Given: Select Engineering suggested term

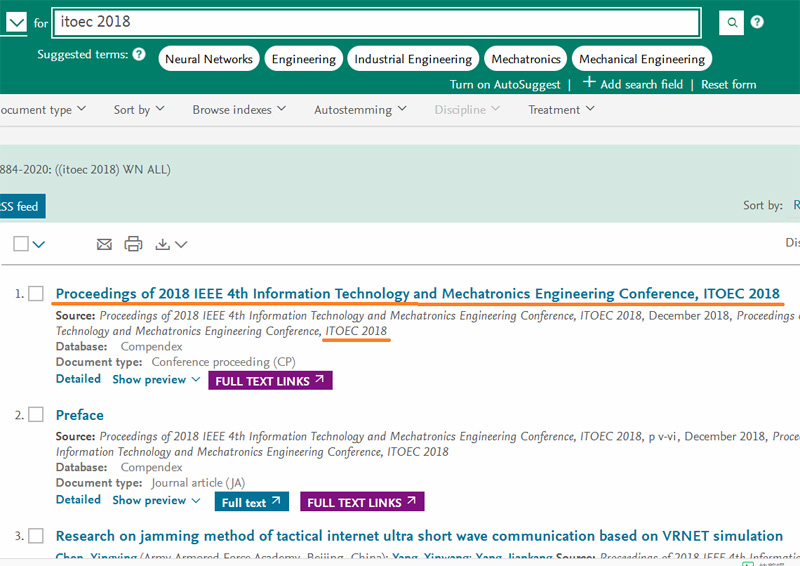Looking at the screenshot, I should coord(304,59).
